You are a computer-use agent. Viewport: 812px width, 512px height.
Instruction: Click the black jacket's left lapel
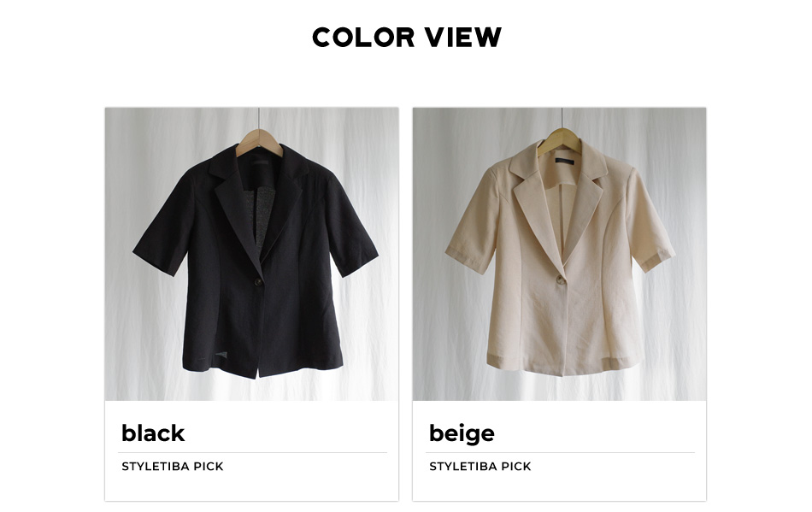(x=237, y=207)
